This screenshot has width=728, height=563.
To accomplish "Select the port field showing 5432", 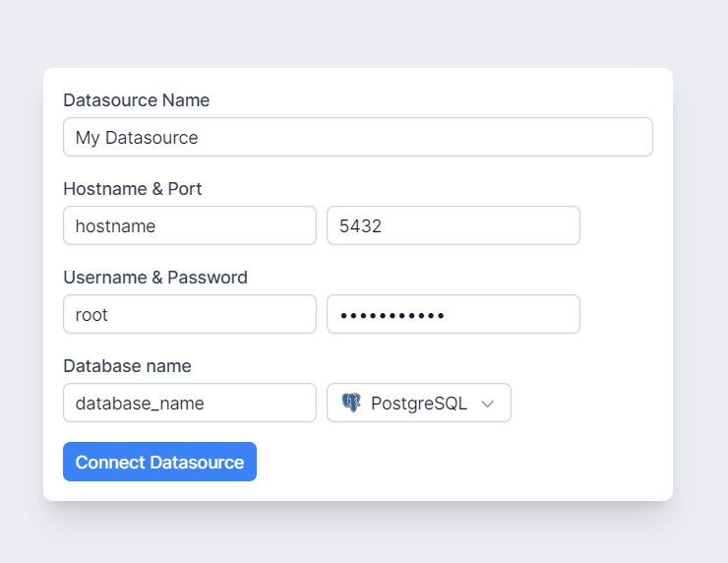I will click(453, 225).
